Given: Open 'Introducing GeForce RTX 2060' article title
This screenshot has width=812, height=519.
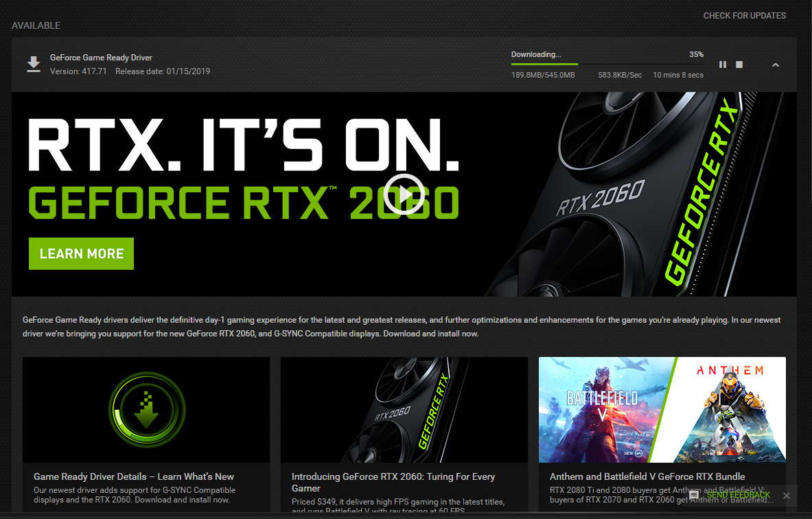Looking at the screenshot, I should coord(393,482).
